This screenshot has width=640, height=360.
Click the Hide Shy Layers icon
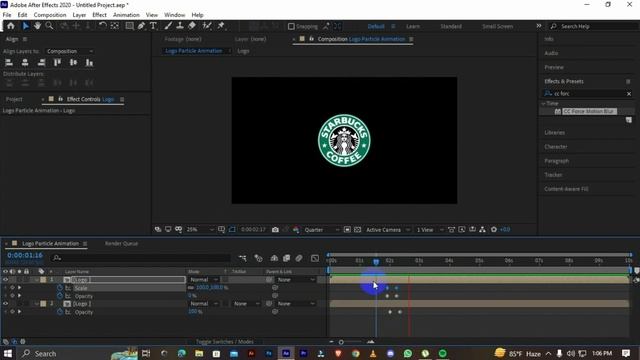tap(274, 258)
